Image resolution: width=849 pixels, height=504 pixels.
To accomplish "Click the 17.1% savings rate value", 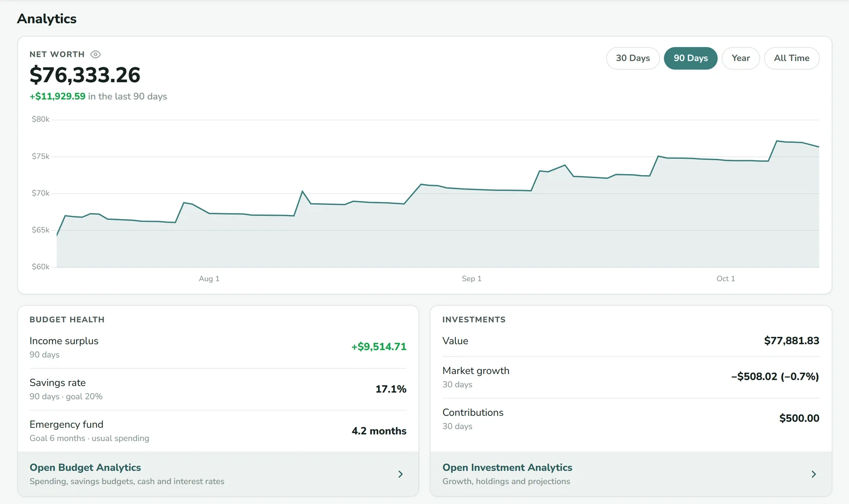I will click(391, 389).
